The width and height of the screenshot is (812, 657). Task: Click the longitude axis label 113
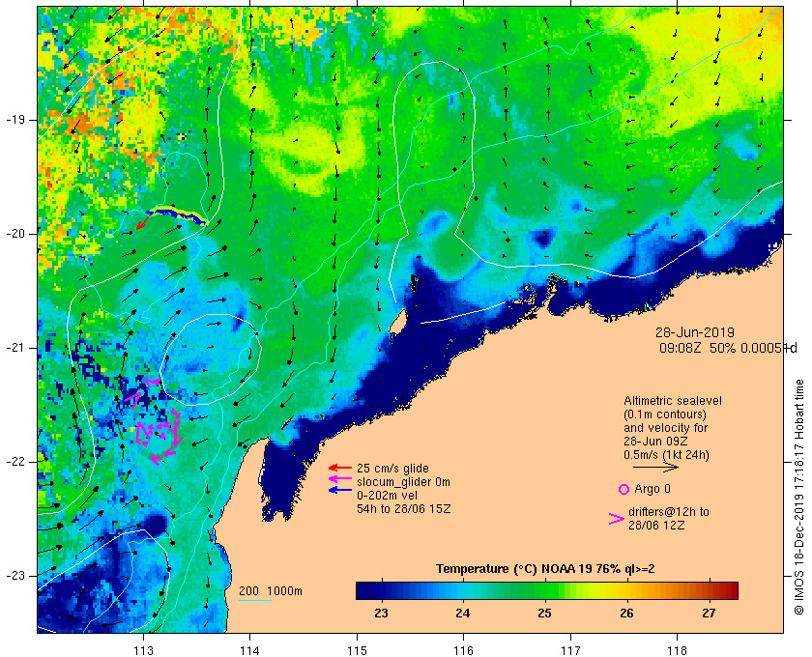tap(143, 651)
